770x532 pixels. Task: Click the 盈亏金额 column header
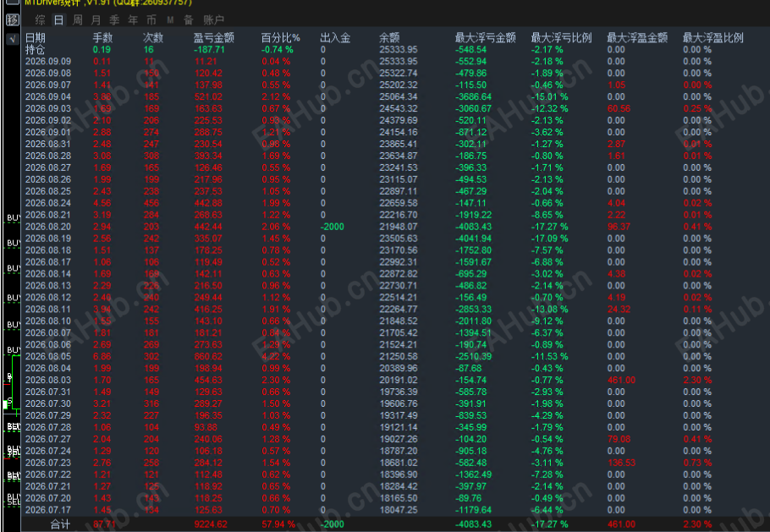(x=213, y=38)
